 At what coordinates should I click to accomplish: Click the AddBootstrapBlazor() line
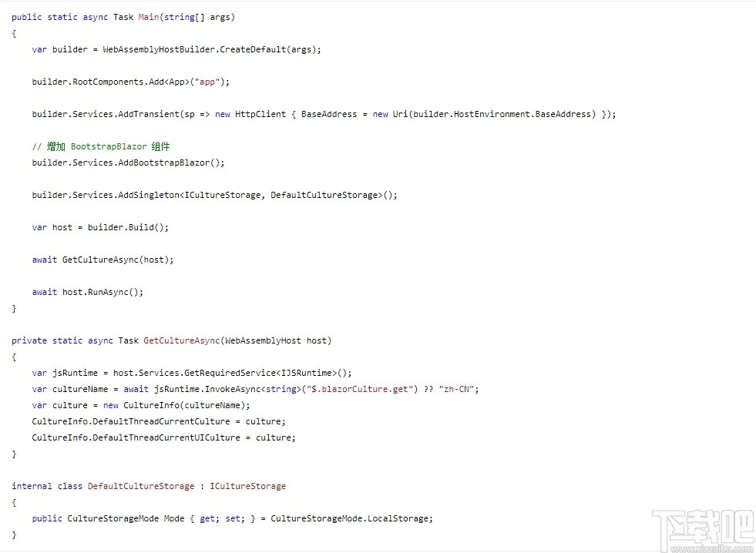point(128,163)
